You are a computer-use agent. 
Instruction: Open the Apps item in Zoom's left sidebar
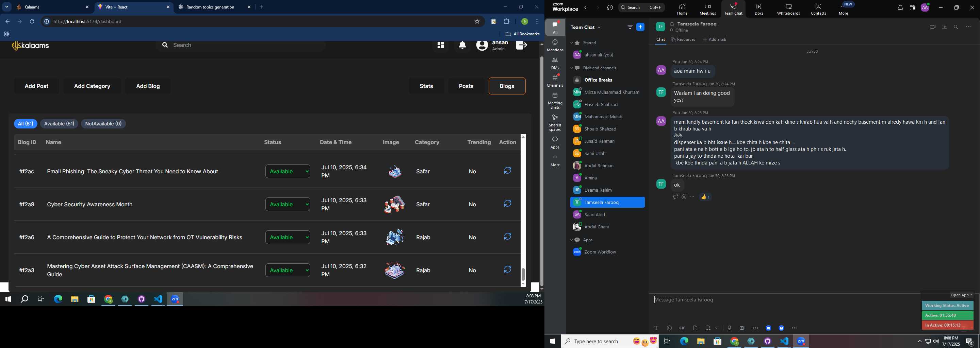pos(555,143)
